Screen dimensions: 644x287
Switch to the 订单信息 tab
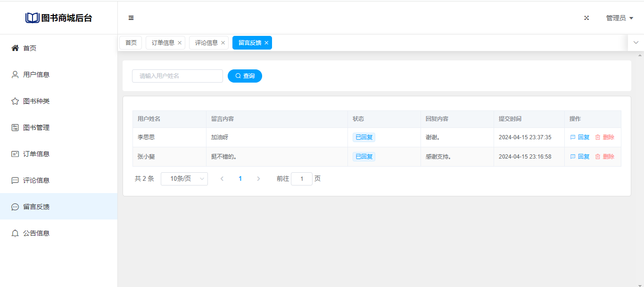pos(163,43)
